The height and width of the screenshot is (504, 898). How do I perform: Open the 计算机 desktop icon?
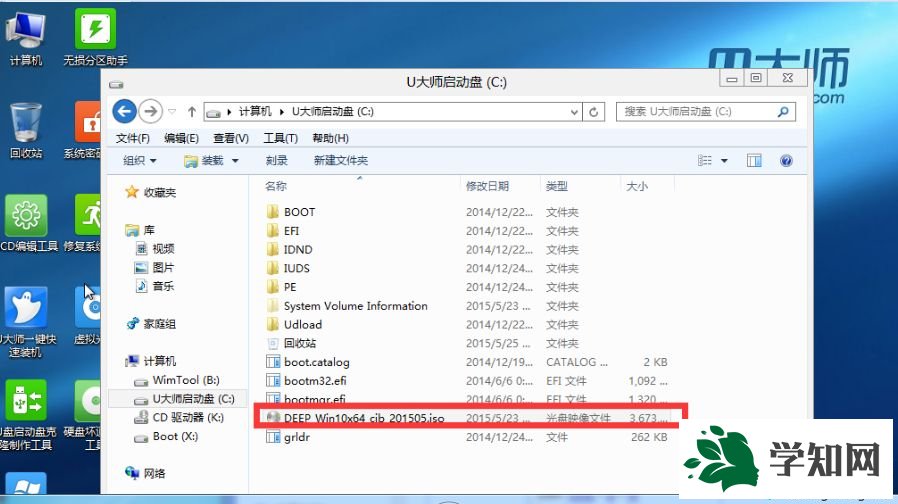[26, 37]
